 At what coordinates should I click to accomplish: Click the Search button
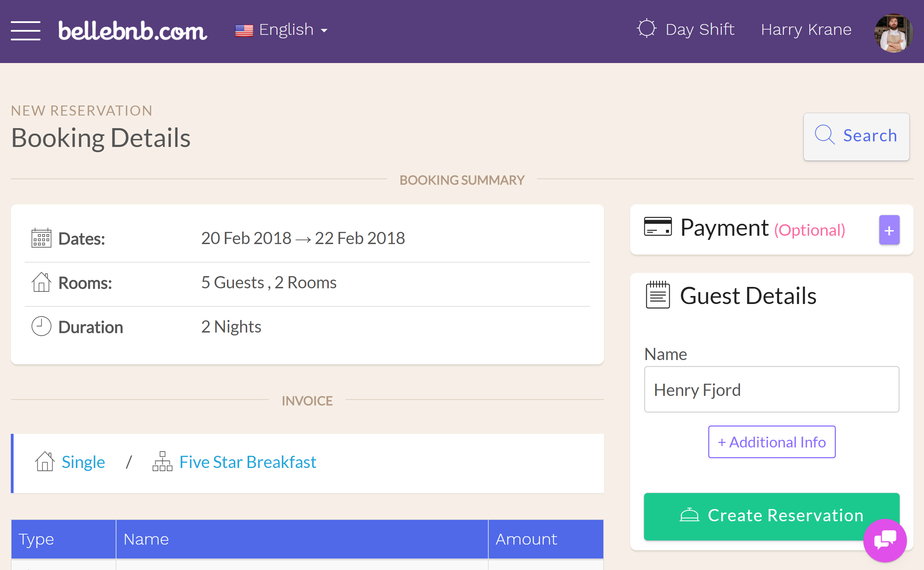click(856, 135)
